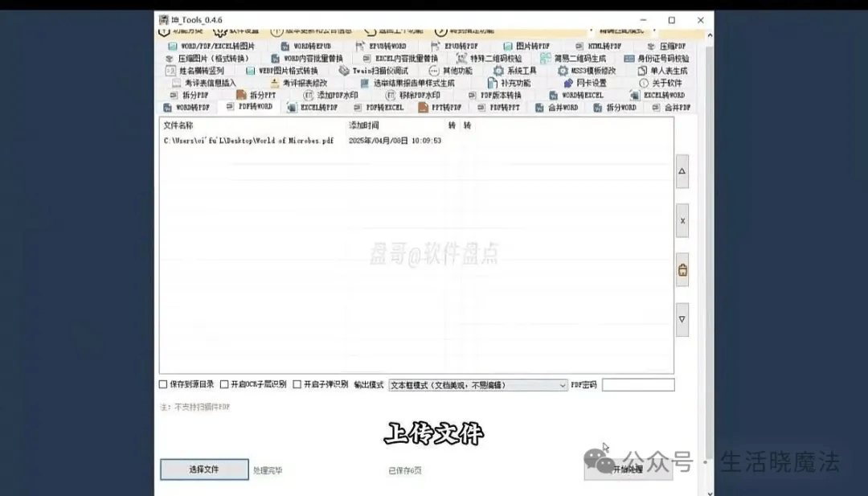Click the 开始处理 button
The height and width of the screenshot is (496, 868).
point(628,469)
